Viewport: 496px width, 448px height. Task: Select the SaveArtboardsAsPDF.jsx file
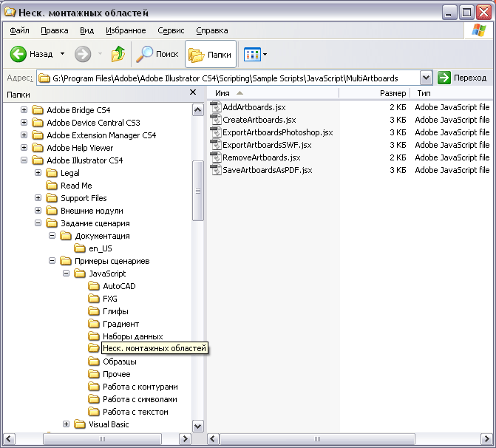(267, 170)
